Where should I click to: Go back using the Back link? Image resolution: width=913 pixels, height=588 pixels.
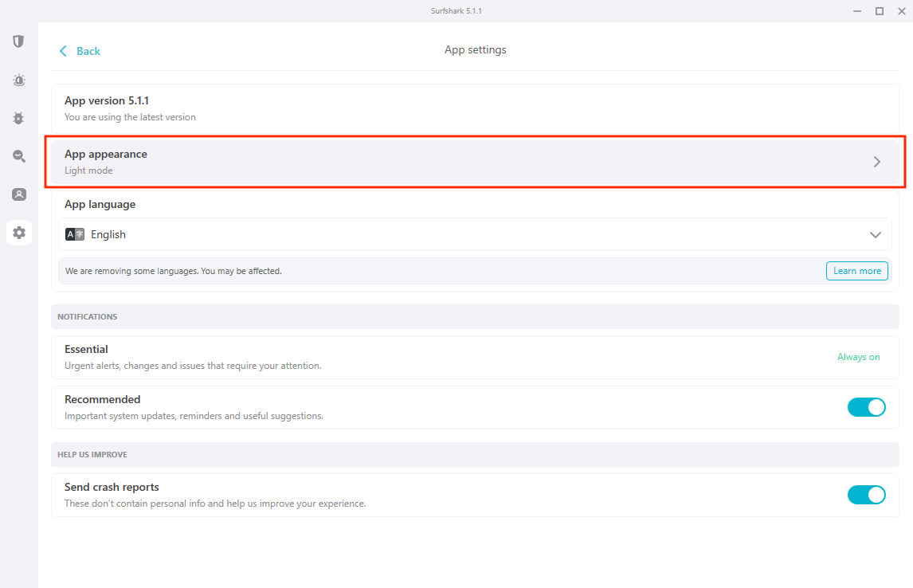tap(88, 51)
